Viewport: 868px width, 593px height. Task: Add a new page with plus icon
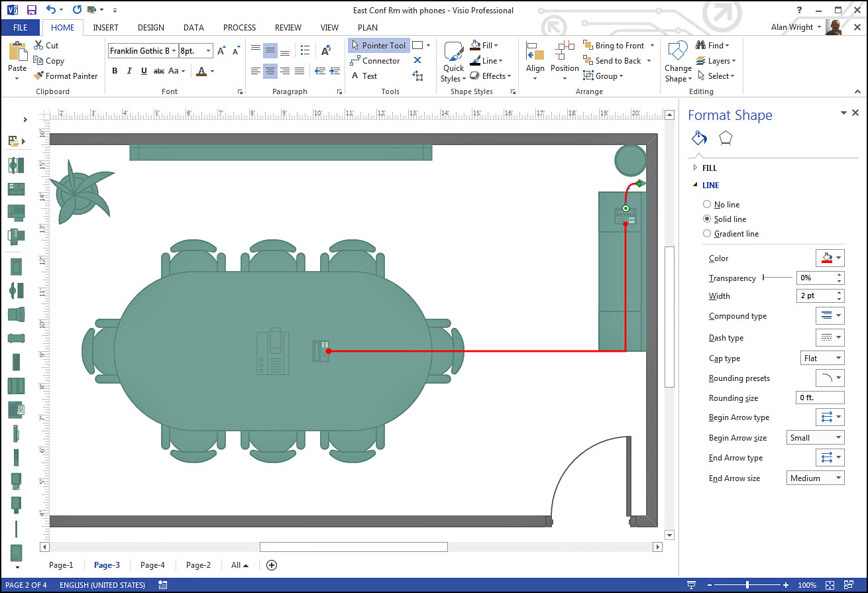[271, 565]
